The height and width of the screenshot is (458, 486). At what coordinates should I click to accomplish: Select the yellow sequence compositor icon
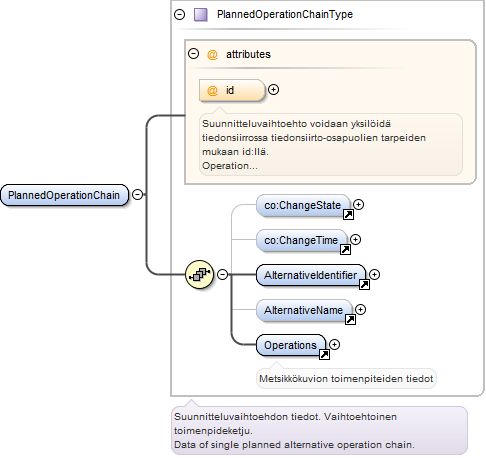199,274
